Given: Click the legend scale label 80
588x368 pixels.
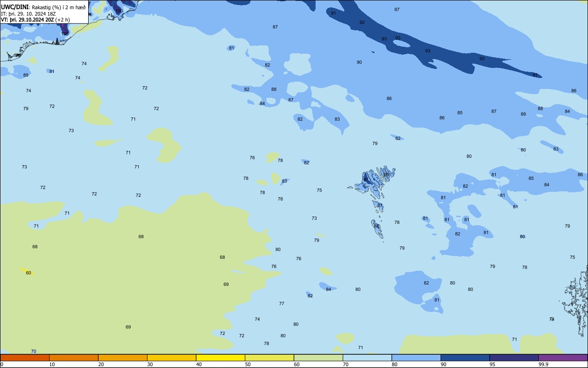Looking at the screenshot, I should tap(395, 364).
